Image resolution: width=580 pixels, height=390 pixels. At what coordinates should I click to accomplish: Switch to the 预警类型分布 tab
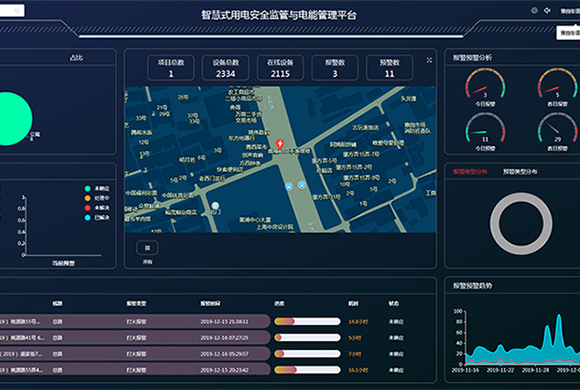tap(520, 172)
